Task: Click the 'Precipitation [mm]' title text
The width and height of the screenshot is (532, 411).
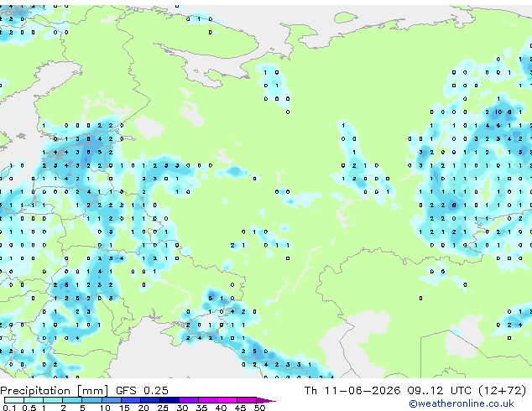Action: (x=55, y=391)
